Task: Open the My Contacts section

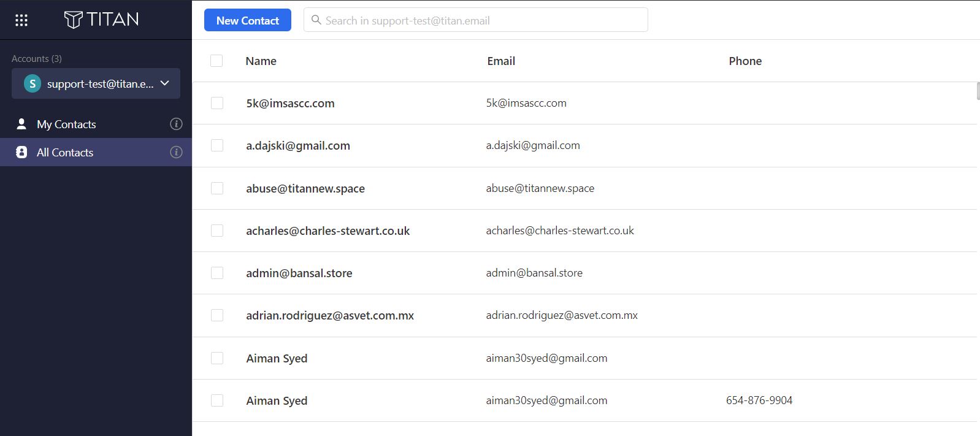Action: [96, 124]
